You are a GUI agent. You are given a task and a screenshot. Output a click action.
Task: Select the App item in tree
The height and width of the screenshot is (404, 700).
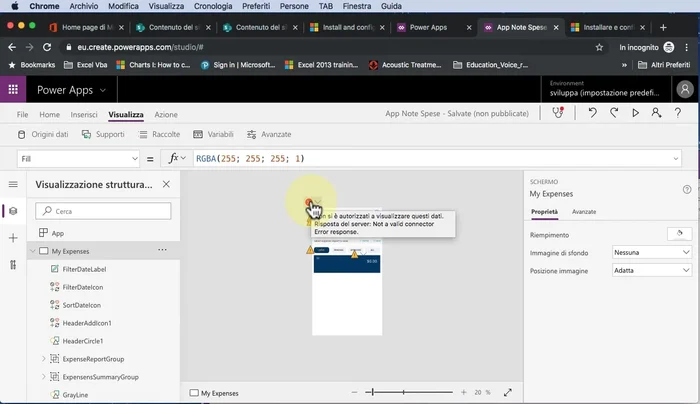[58, 233]
